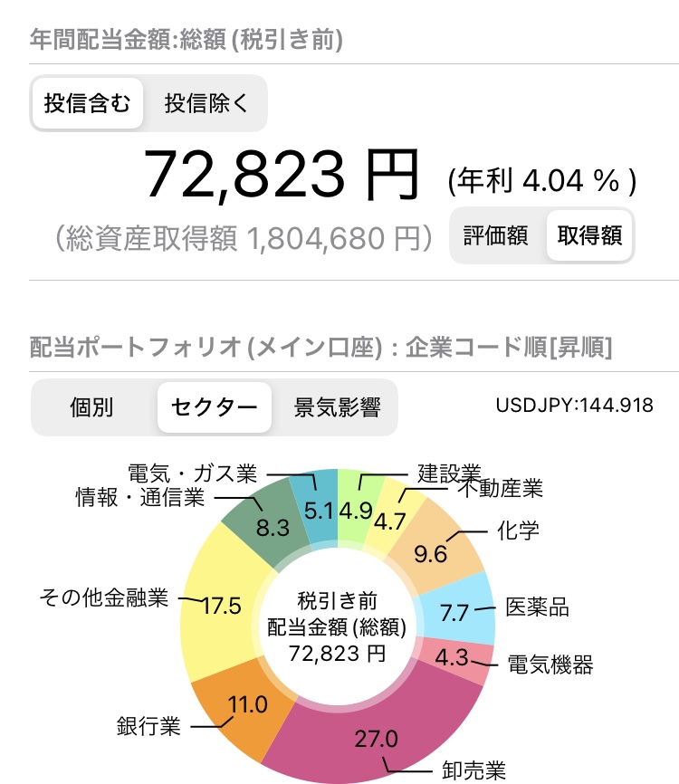Tap the その他金融業 17.5 yellow slice
Image resolution: width=679 pixels, height=784 pixels.
[x=220, y=606]
